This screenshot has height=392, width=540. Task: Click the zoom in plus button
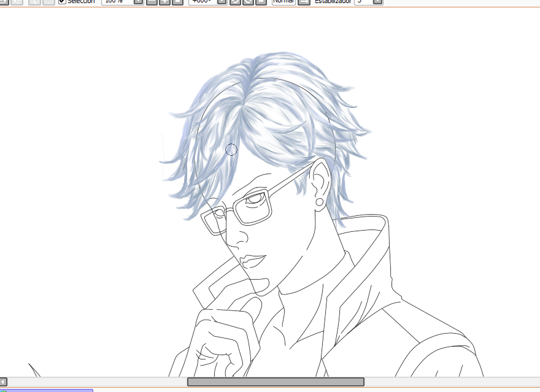pyautogui.click(x=164, y=2)
